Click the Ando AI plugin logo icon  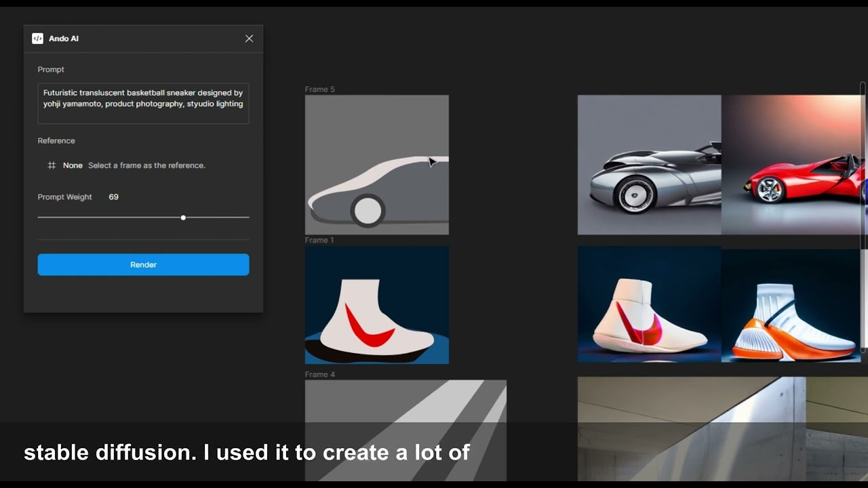click(37, 39)
